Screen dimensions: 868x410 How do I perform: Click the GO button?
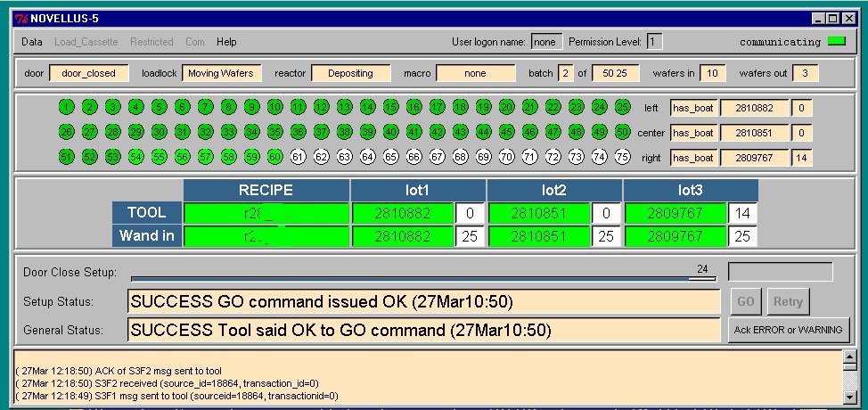click(746, 301)
